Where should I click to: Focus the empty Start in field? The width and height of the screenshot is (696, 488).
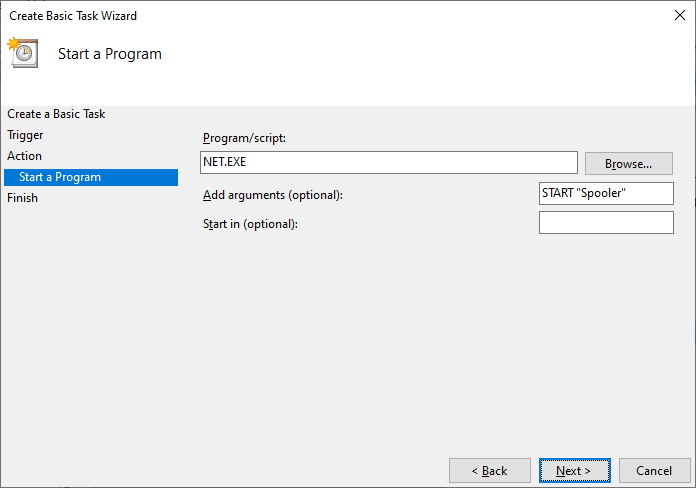point(606,222)
